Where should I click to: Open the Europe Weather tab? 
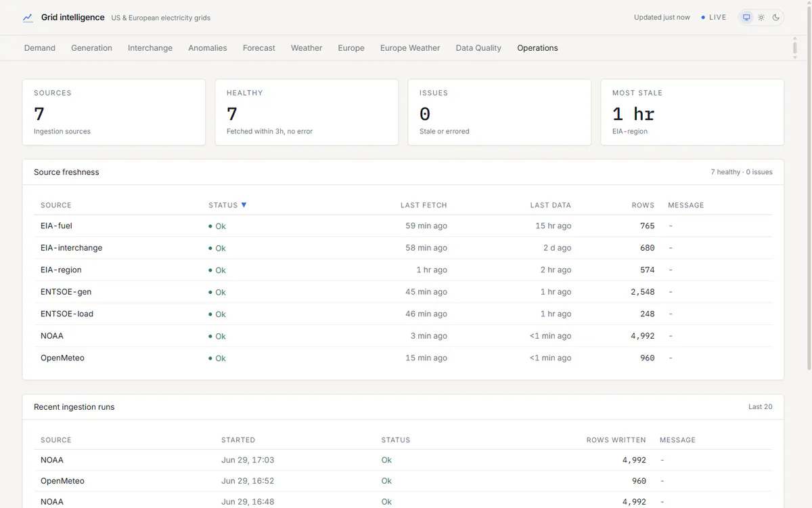410,48
